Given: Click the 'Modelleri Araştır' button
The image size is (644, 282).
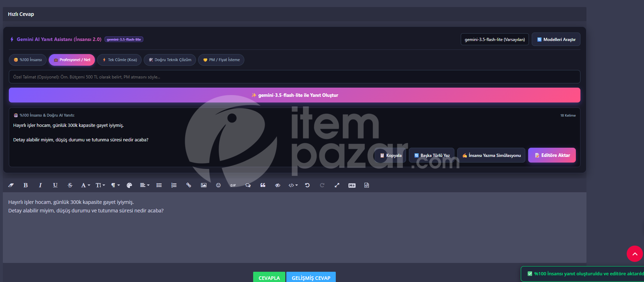Looking at the screenshot, I should [x=556, y=39].
